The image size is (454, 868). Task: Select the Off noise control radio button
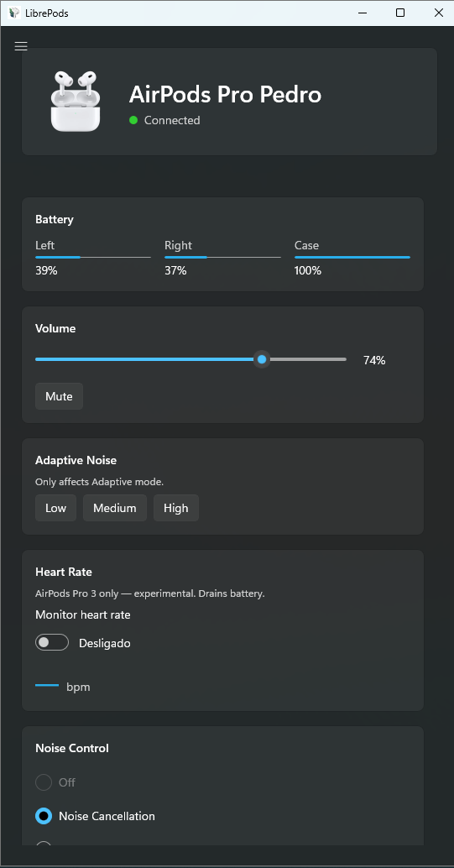(x=44, y=782)
